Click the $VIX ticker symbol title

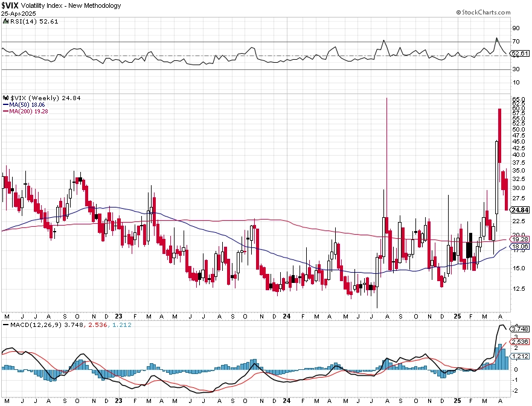coord(10,5)
